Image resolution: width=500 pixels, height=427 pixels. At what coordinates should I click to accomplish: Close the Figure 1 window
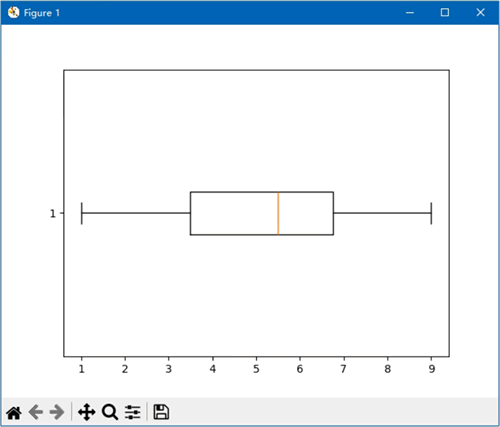480,13
